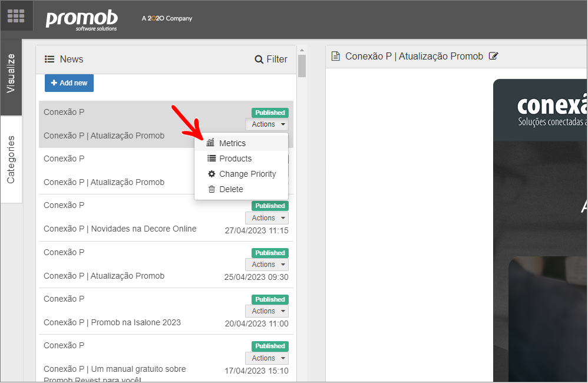Image resolution: width=588 pixels, height=383 pixels.
Task: Click Published badge on the 17/04/2023 news
Action: pos(270,346)
